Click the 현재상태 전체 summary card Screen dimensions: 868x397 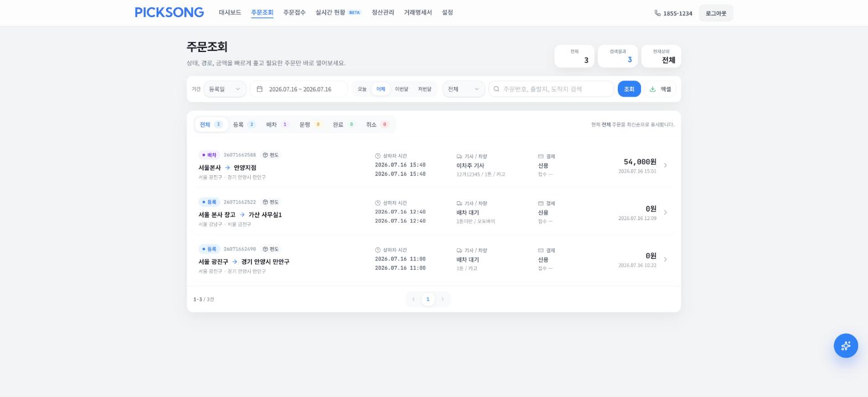pos(661,56)
